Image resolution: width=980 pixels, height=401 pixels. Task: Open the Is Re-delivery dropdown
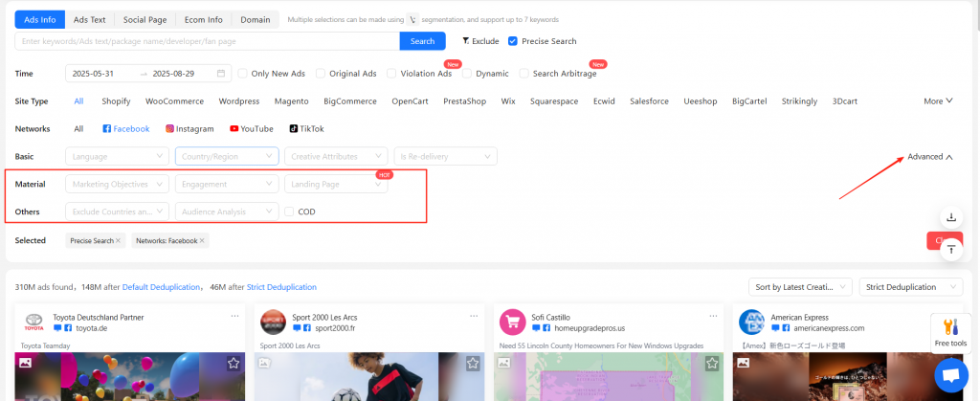point(446,156)
